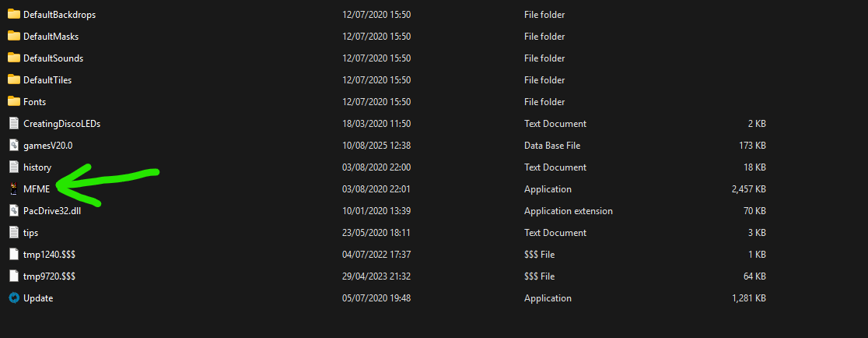The width and height of the screenshot is (868, 338).
Task: Click the MFME size 2,457 KB
Action: coord(748,189)
